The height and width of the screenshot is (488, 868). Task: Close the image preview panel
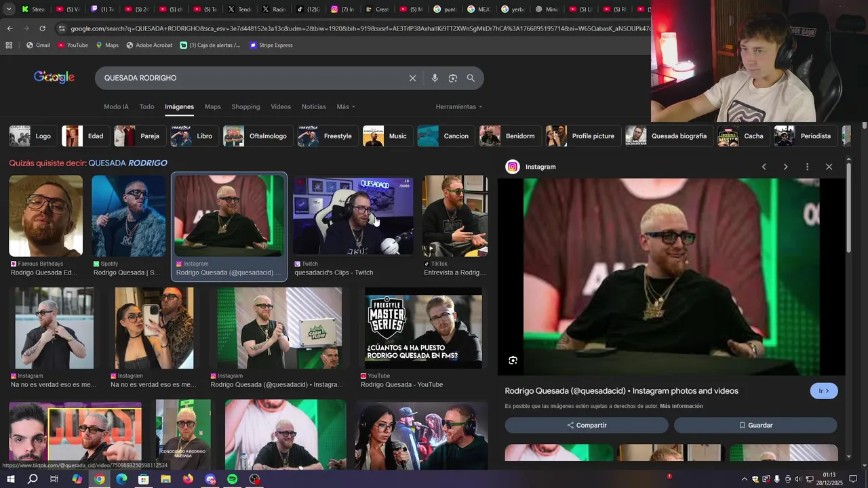pyautogui.click(x=829, y=167)
